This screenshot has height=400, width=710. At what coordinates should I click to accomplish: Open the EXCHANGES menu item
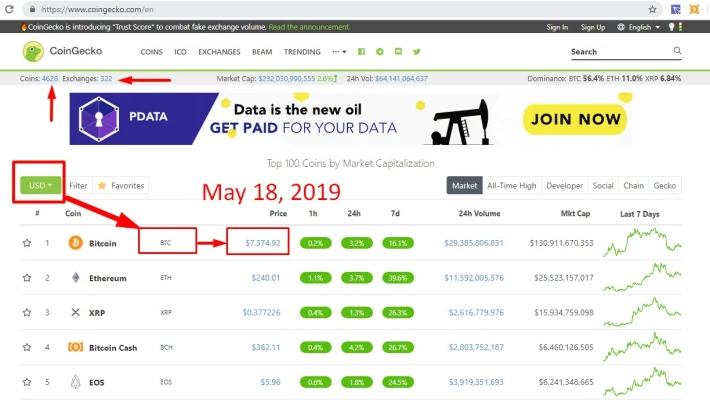[219, 52]
